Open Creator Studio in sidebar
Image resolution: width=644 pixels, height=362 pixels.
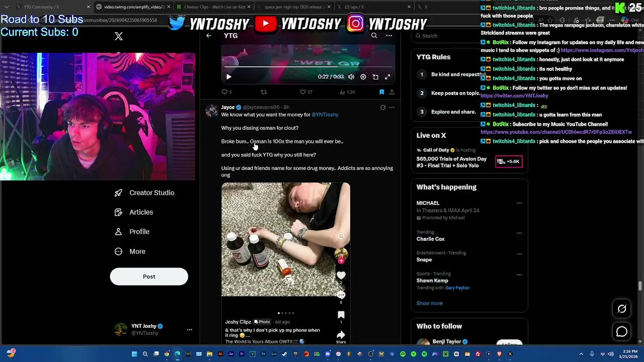(144, 193)
